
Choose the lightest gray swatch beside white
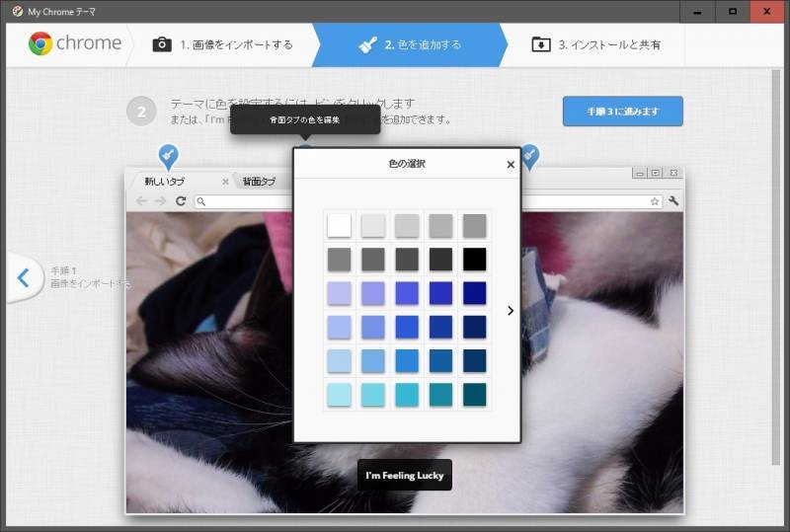(373, 225)
